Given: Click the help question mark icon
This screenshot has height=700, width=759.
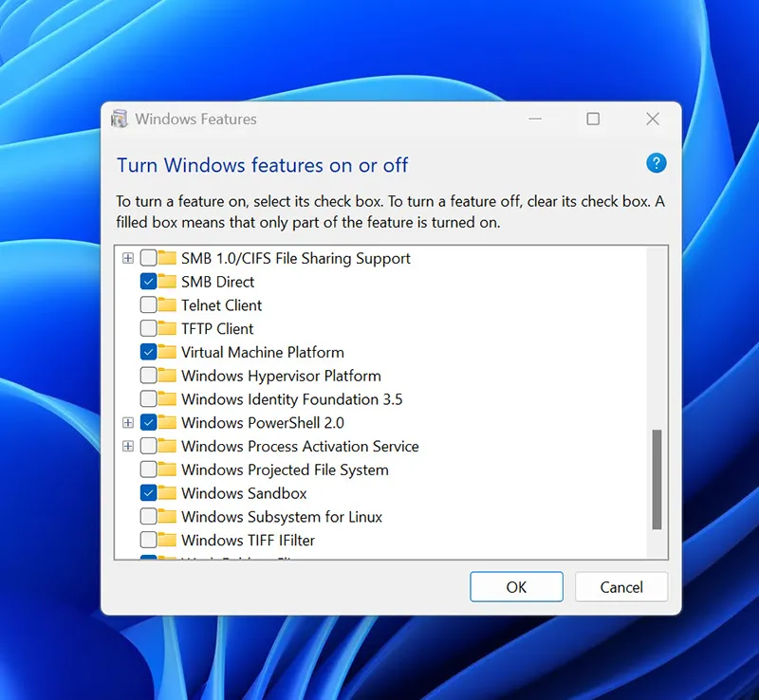Looking at the screenshot, I should 656,163.
